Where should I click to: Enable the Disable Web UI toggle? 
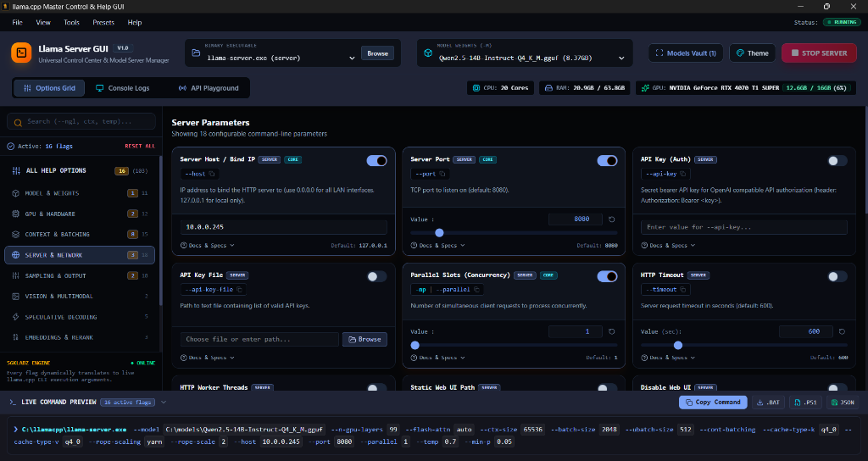(837, 388)
